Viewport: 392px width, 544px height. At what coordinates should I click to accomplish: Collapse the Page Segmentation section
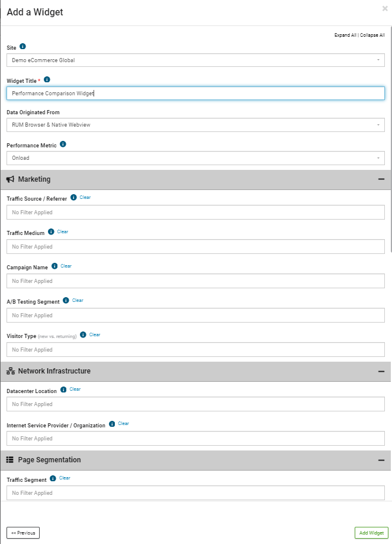tap(381, 461)
